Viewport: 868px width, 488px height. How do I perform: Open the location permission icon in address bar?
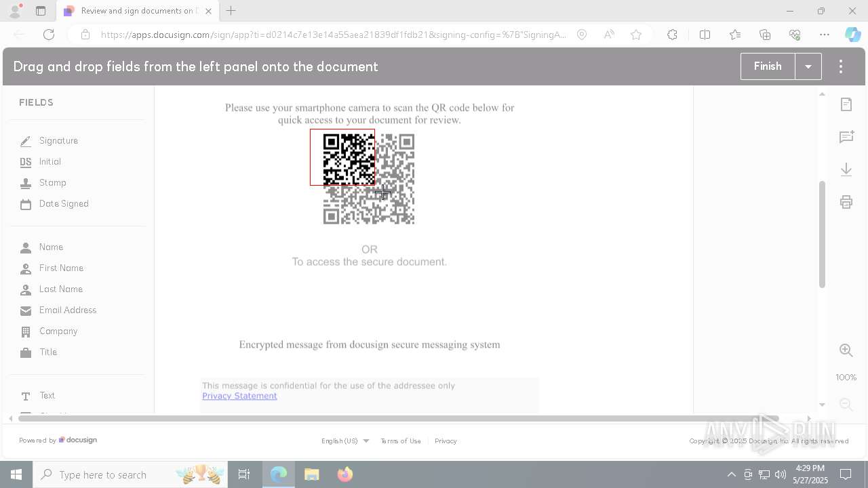[582, 35]
